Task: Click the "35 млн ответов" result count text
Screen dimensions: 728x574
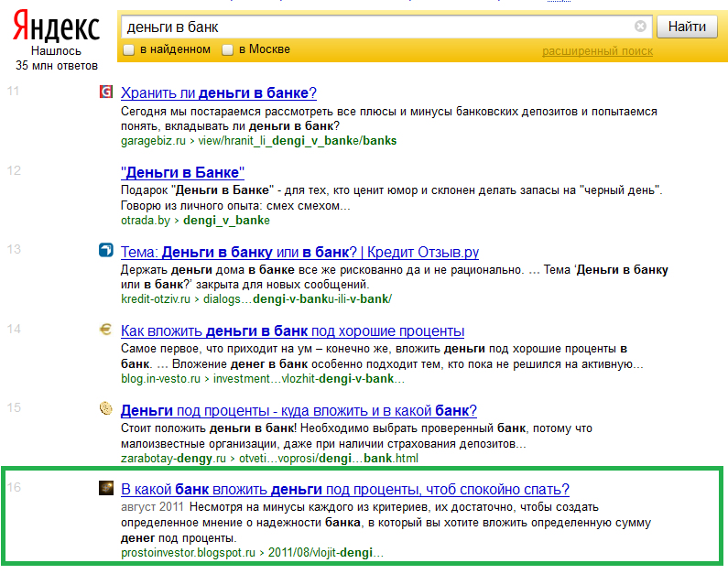Action: [x=56, y=65]
